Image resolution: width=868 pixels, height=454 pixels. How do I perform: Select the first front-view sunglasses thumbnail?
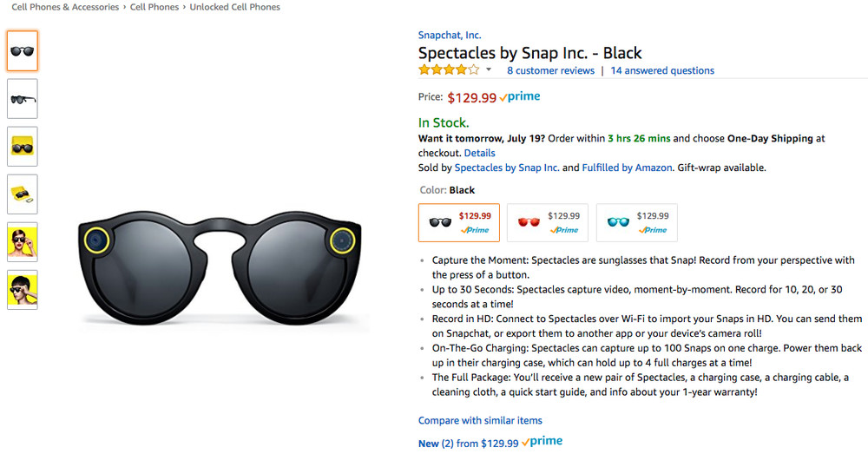(22, 51)
